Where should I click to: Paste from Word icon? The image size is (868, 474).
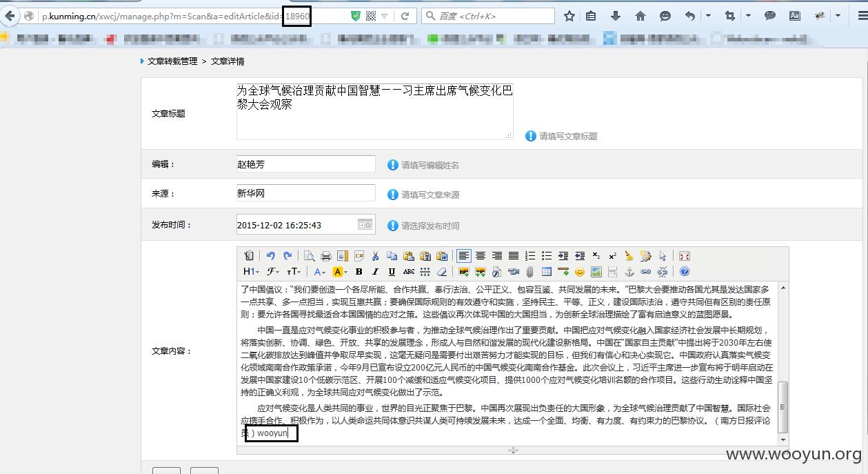pos(442,256)
